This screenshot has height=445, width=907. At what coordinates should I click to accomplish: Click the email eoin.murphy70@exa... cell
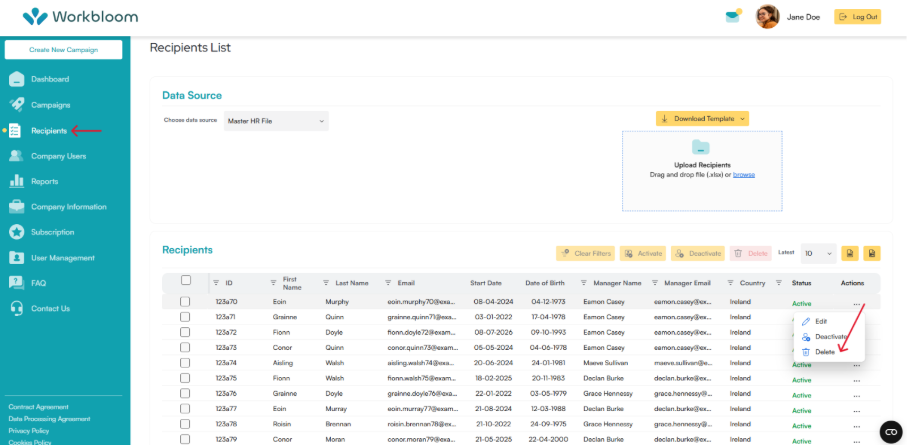[422, 302]
